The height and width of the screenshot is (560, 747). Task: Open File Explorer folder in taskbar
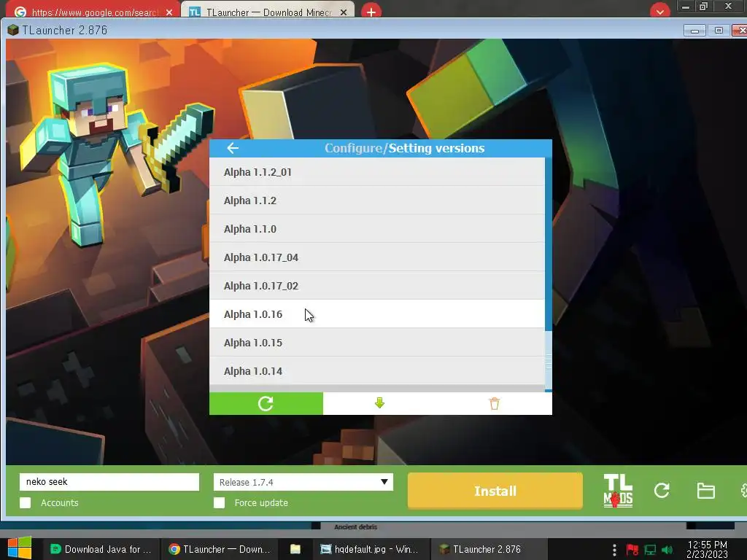295,549
